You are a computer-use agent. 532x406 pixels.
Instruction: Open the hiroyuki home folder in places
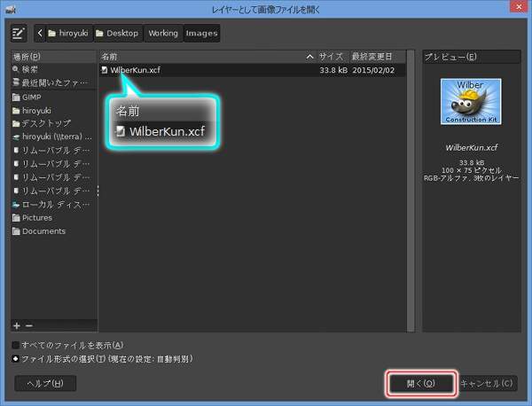click(53, 111)
